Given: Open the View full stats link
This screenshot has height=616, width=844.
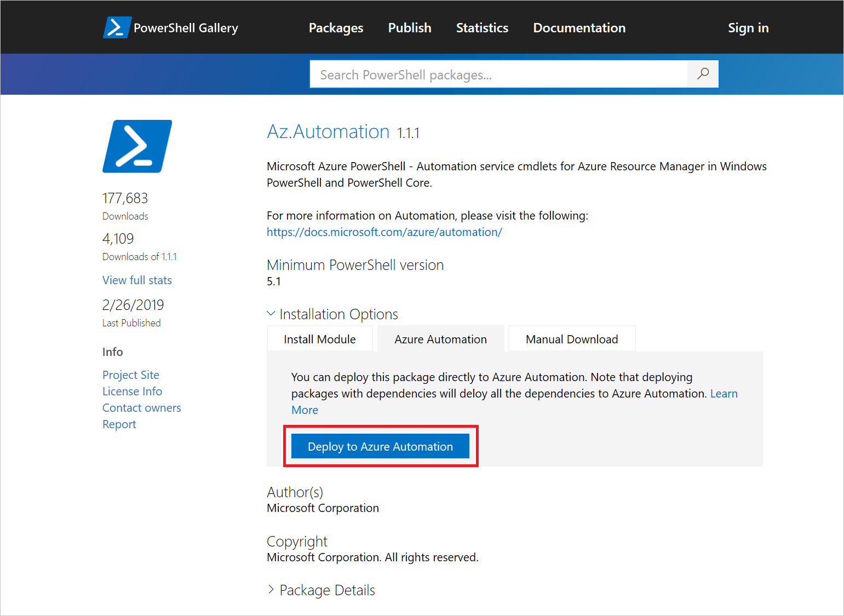Looking at the screenshot, I should point(136,280).
